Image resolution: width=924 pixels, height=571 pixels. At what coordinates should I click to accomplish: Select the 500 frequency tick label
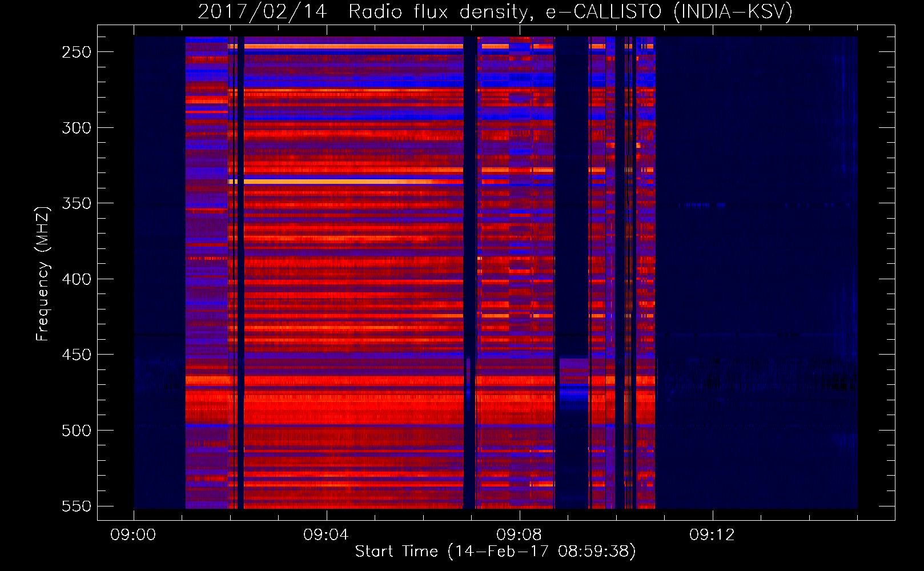click(x=77, y=431)
